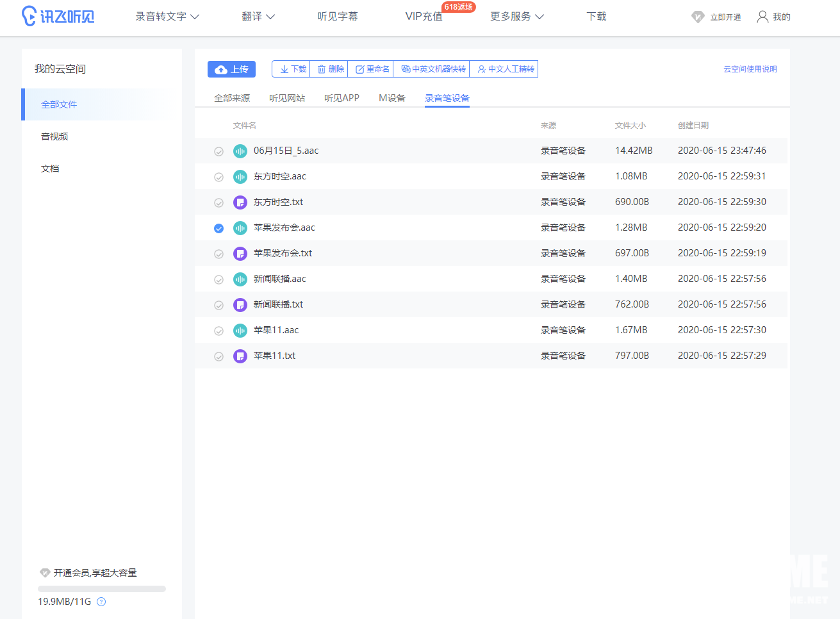The width and height of the screenshot is (840, 619).
Task: Click the audio icon of 新闻联播.aac
Action: 240,279
